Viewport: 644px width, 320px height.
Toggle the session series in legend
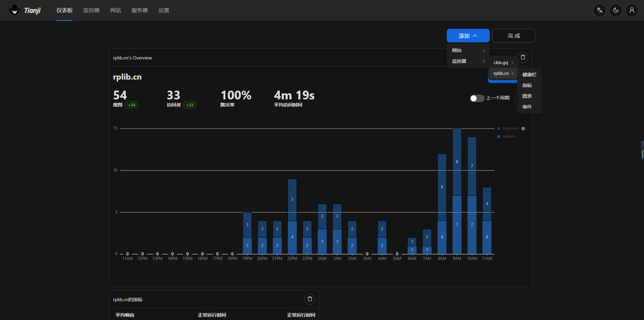[508, 137]
